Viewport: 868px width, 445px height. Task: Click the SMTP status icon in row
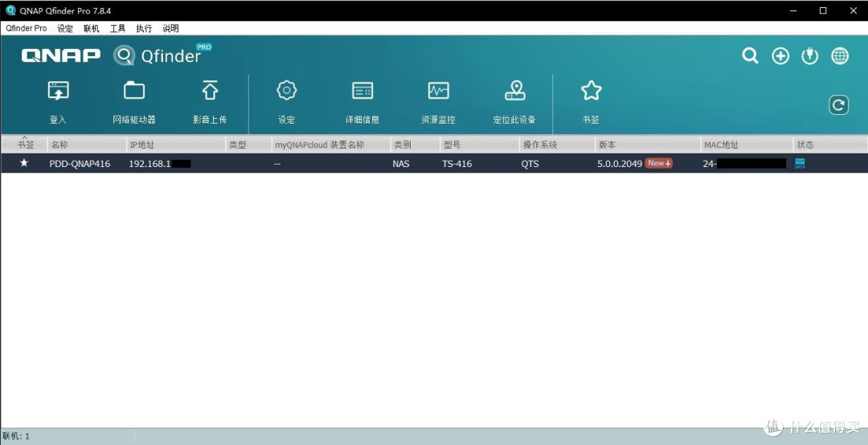click(x=800, y=163)
